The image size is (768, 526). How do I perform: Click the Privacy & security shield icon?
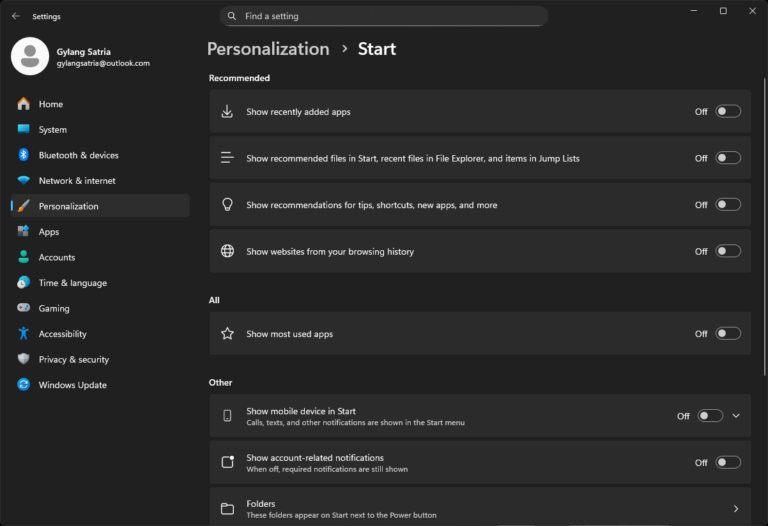click(23, 359)
